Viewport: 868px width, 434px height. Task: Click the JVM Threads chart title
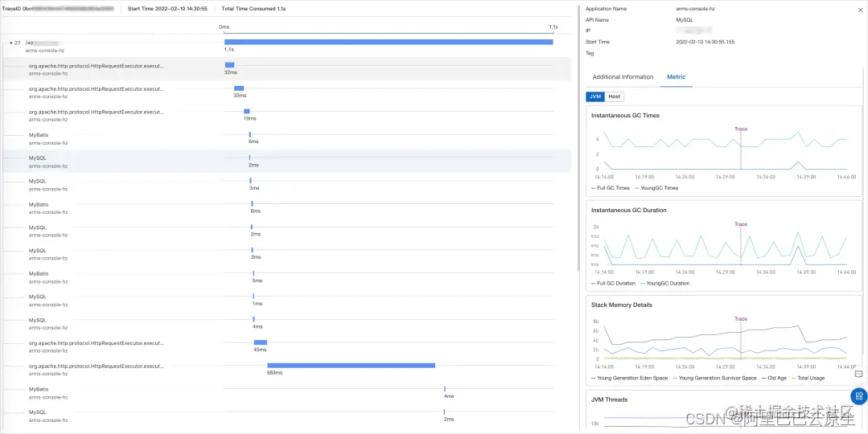click(x=610, y=399)
